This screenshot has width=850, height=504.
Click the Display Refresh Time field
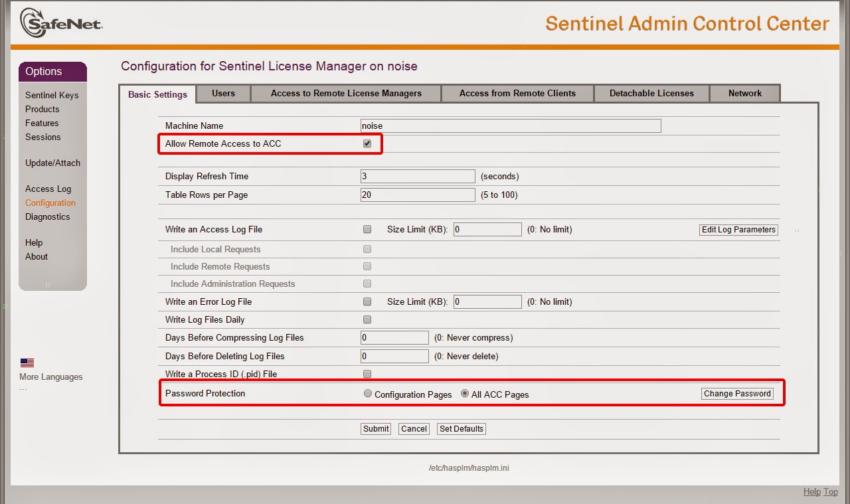tap(418, 176)
